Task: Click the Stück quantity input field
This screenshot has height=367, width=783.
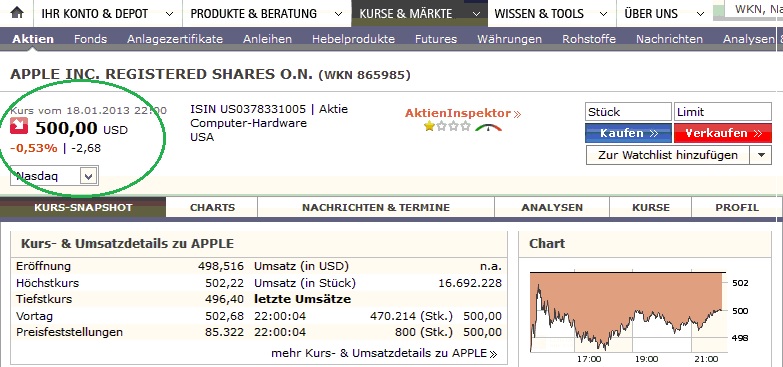Action: [x=628, y=112]
